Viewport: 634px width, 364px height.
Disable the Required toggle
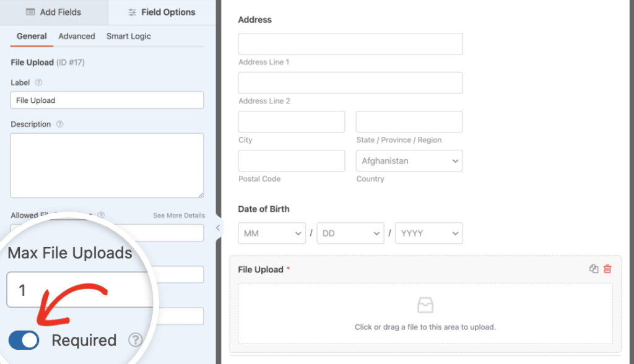click(x=23, y=340)
